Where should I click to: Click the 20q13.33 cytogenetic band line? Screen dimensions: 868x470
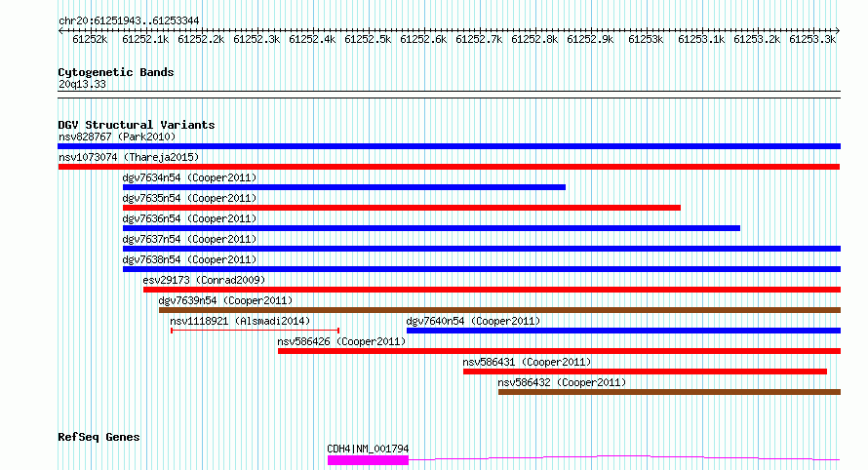tap(449, 95)
